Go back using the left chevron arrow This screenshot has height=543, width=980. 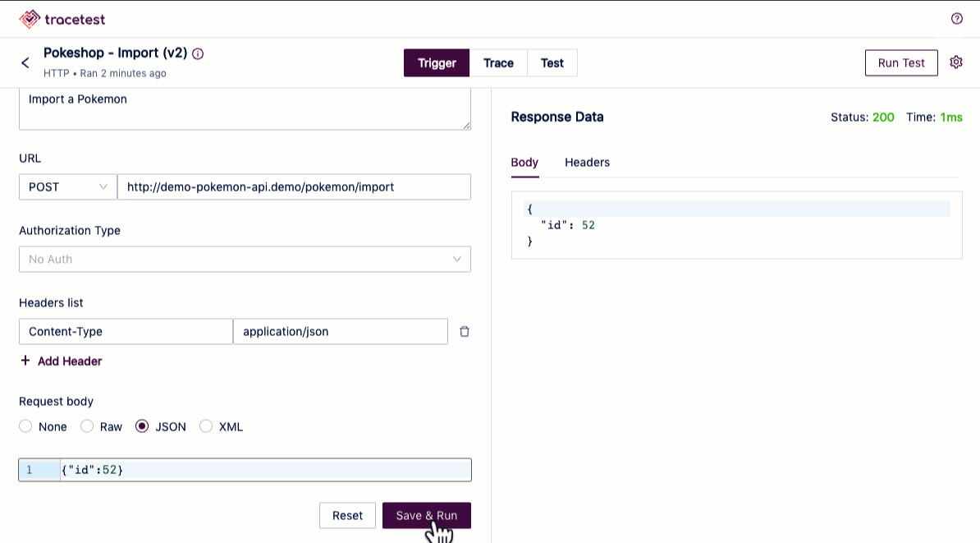(25, 62)
